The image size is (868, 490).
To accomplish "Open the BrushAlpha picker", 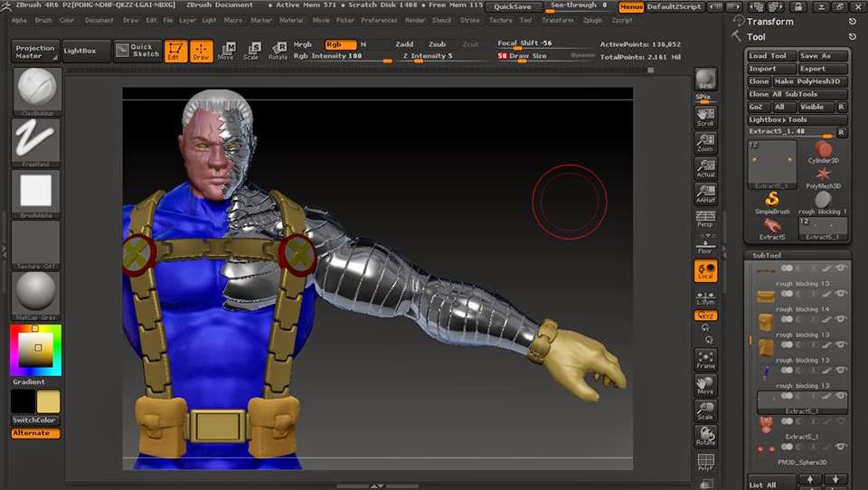I will (x=36, y=193).
